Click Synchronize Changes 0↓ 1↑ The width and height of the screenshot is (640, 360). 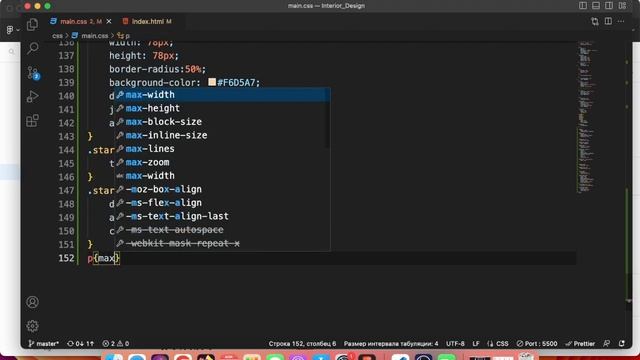point(80,344)
